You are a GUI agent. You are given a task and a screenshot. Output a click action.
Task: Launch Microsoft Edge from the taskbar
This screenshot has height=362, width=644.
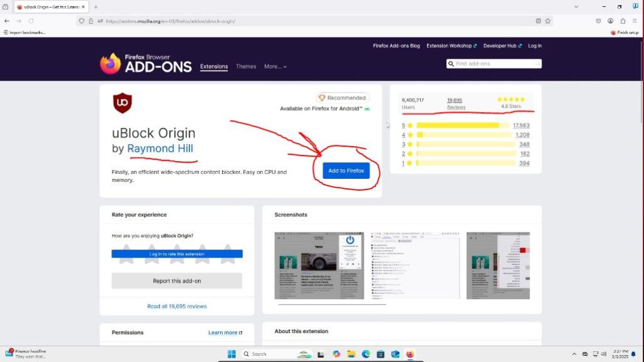click(x=366, y=354)
